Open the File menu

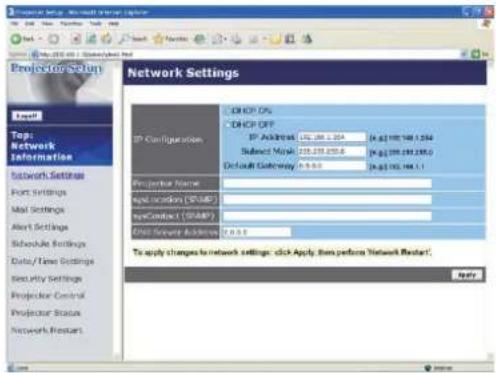(14, 24)
